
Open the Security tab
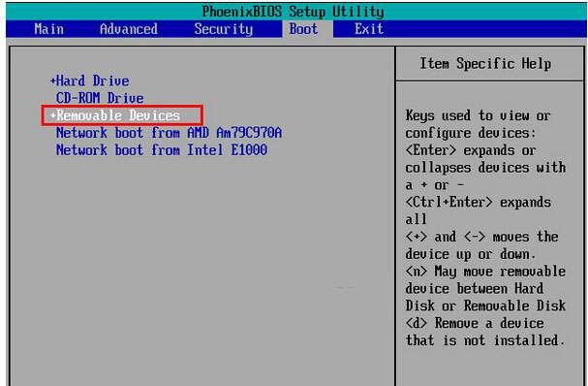coord(224,29)
